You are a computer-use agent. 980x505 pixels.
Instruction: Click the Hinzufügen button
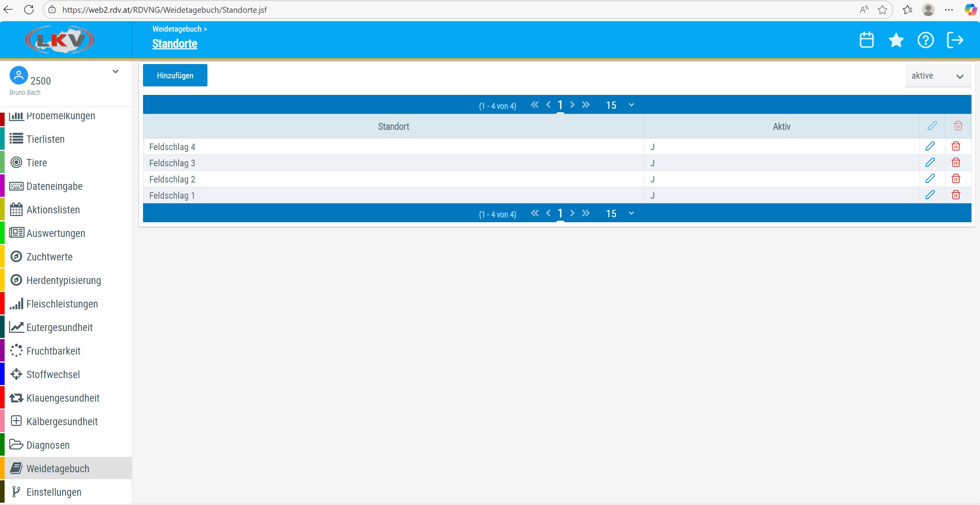pos(175,76)
